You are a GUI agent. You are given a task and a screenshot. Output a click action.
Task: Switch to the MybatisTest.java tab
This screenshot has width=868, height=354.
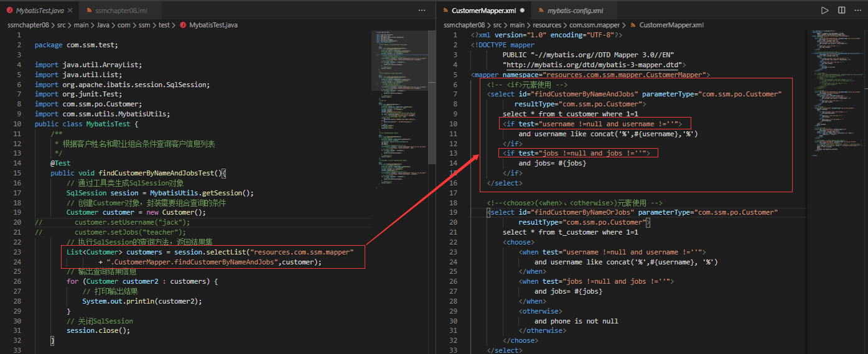[x=40, y=11]
